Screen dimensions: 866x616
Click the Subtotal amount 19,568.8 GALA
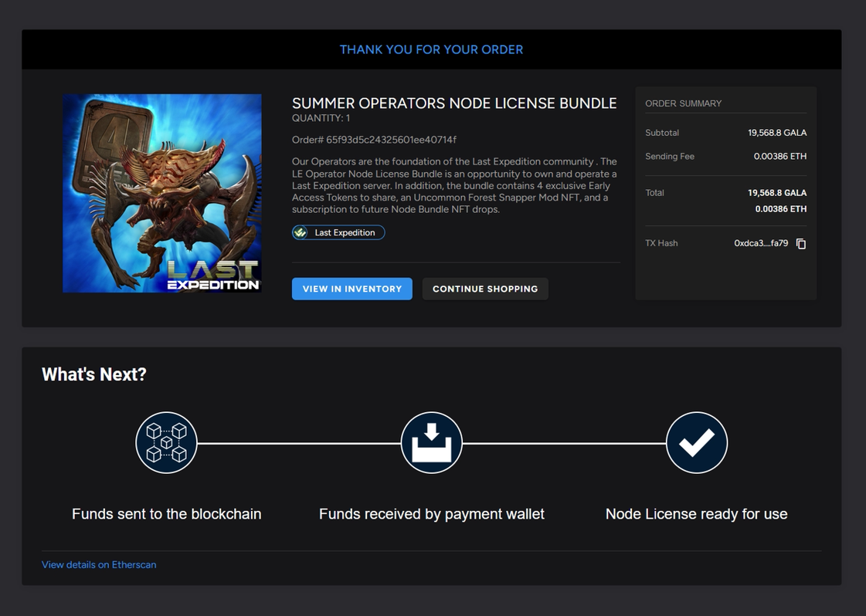(777, 133)
